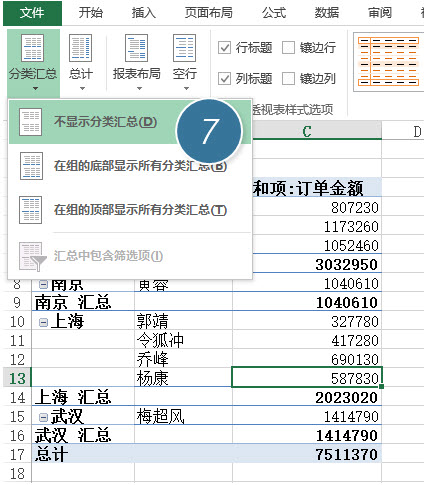Click the 杨康 cell
Viewport: 429px width, 485px height.
[x=184, y=379]
